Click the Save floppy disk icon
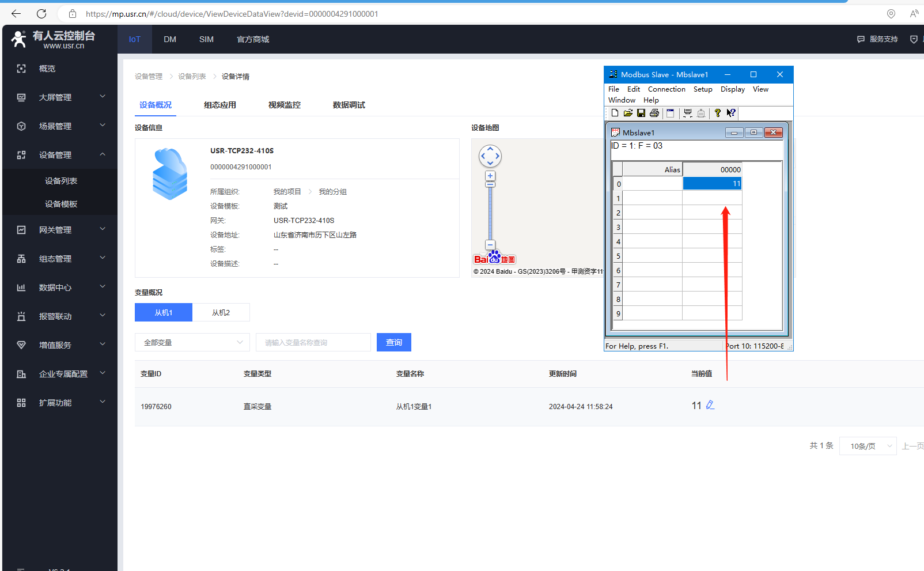Image resolution: width=924 pixels, height=571 pixels. pyautogui.click(x=641, y=114)
